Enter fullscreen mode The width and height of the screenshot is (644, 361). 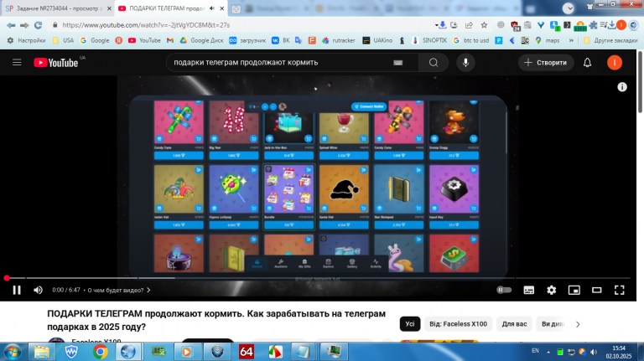click(x=619, y=290)
